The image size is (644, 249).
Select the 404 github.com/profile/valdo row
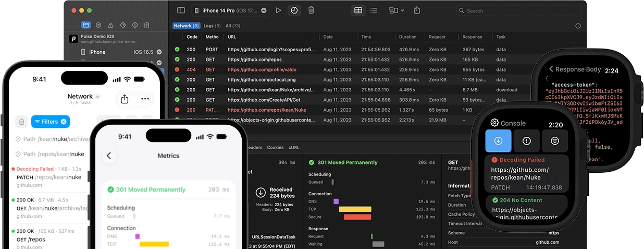click(x=377, y=69)
